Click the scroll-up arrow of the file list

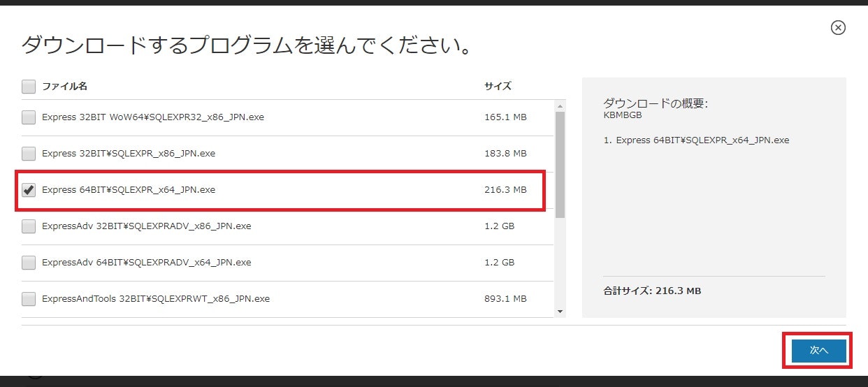click(560, 105)
